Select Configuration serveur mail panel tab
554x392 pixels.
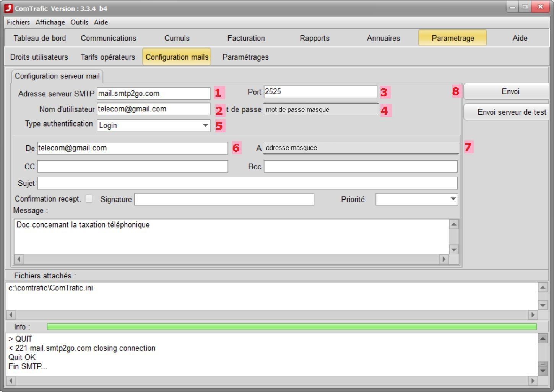[x=57, y=76]
